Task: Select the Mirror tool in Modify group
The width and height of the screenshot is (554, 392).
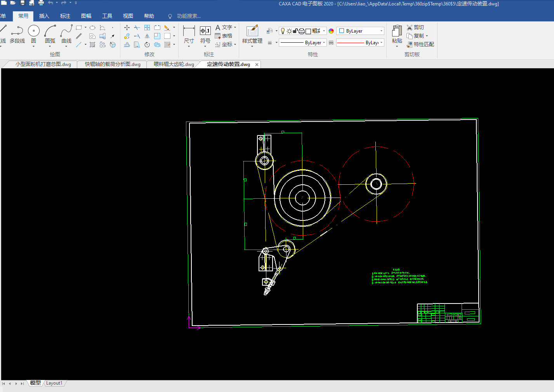Action: click(x=147, y=36)
